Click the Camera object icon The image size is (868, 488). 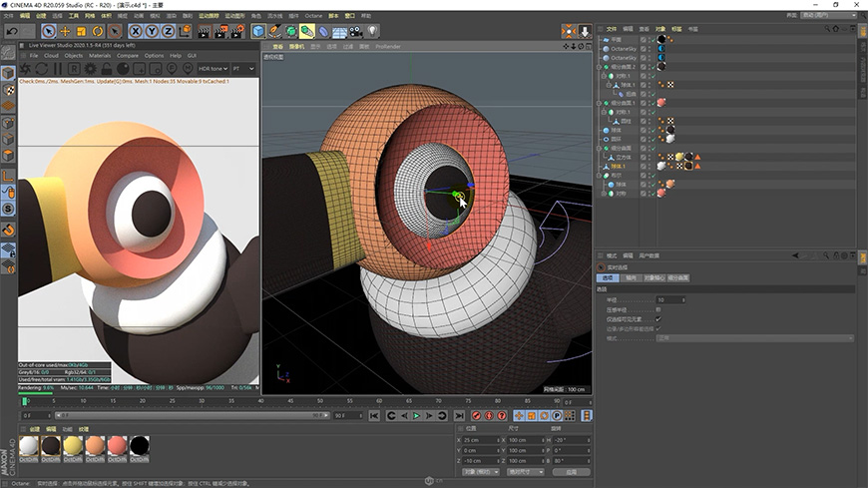[356, 32]
